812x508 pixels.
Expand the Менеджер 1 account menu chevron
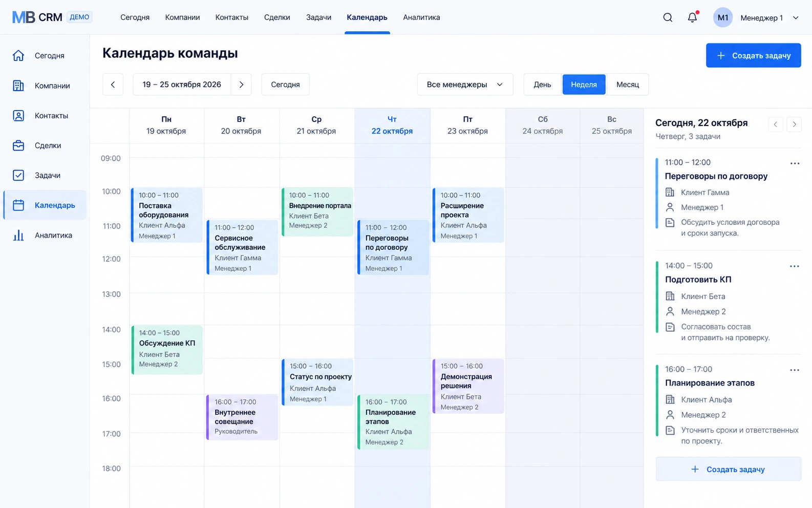[796, 18]
